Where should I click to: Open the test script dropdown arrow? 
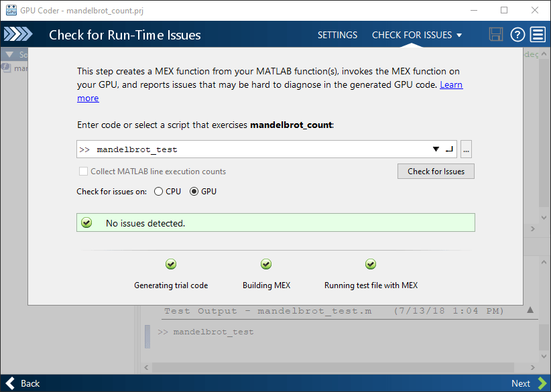point(436,149)
